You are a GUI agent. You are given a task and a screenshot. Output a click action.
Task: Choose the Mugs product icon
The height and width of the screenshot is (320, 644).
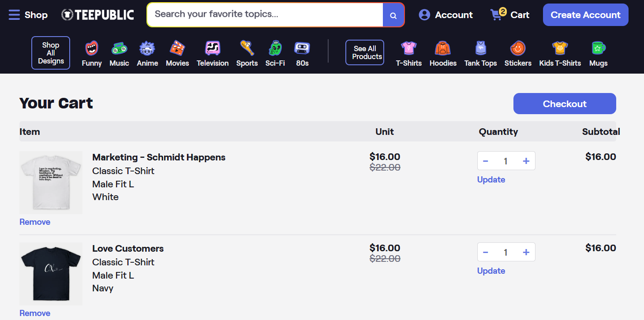(x=598, y=48)
